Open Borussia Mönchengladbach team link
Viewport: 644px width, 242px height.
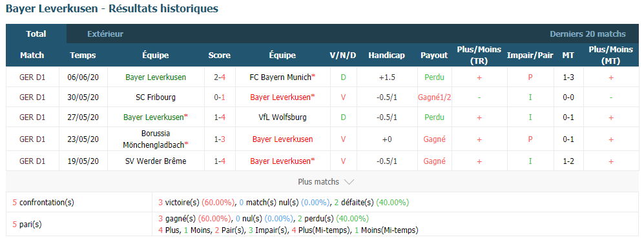tap(156, 139)
